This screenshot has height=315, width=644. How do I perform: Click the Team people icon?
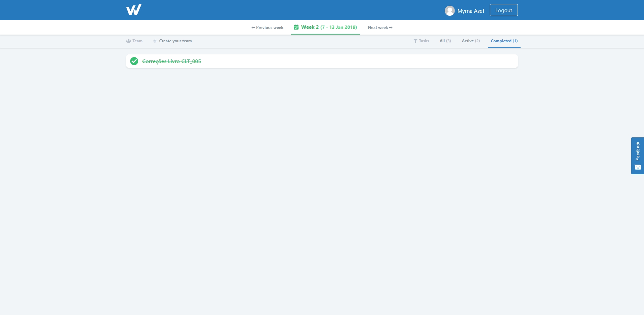pos(128,41)
